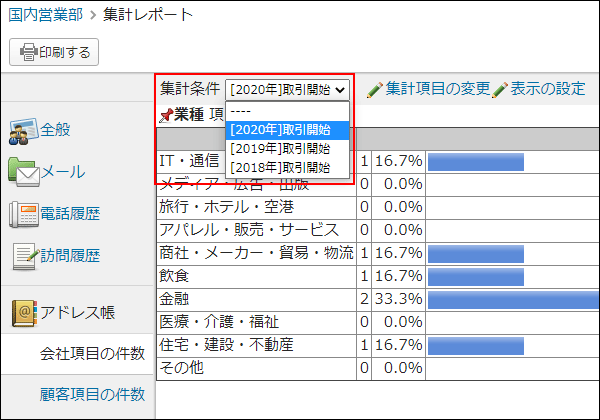
Task: Choose [2018年]取引開始 from the list
Action: click(x=288, y=167)
